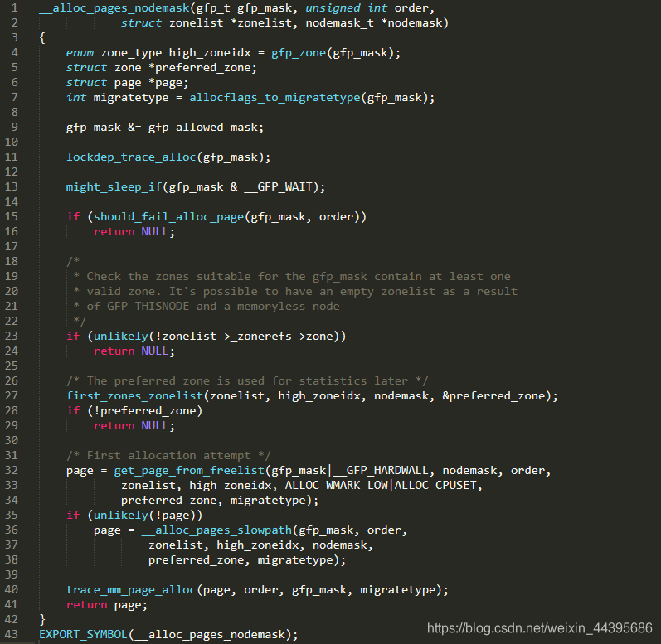This screenshot has width=661, height=644.
Task: Click comment 'of GFP_THISNODE and a memoryless node'
Action: click(x=207, y=306)
